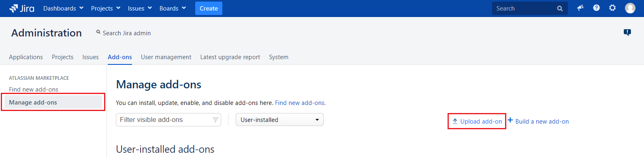Open the User-installed dropdown
The image size is (644, 158).
click(x=279, y=120)
